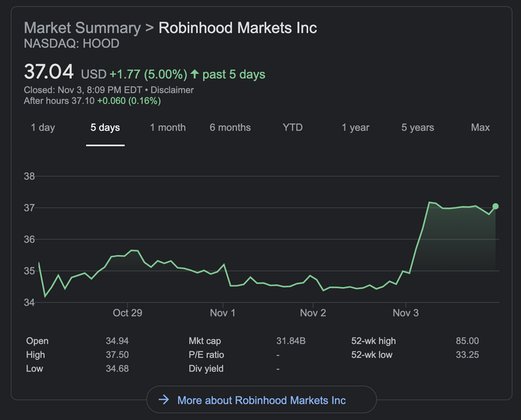Screen dimensions: 521x420
Task: Click the P/E ratio label
Action: tap(206, 355)
